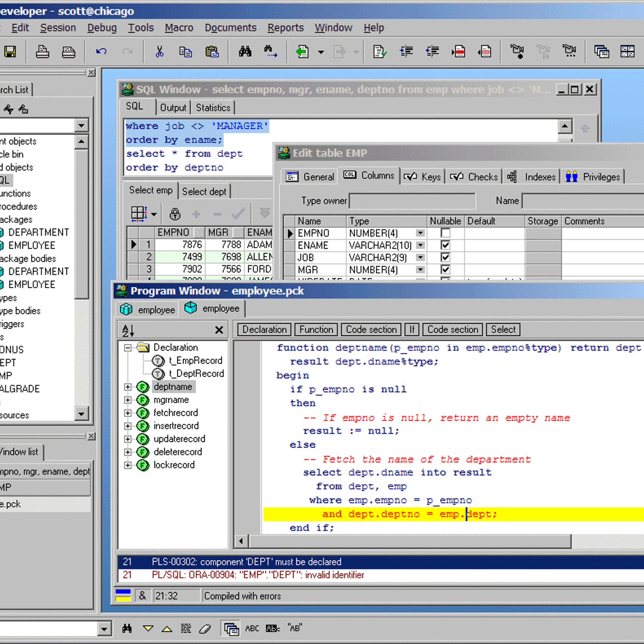This screenshot has width=644, height=644.
Task: Switch to the Statistics tab in SQL Window
Action: [213, 107]
